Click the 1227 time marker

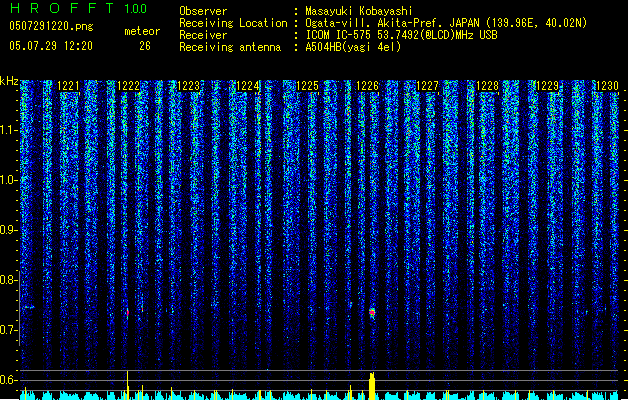coord(428,86)
